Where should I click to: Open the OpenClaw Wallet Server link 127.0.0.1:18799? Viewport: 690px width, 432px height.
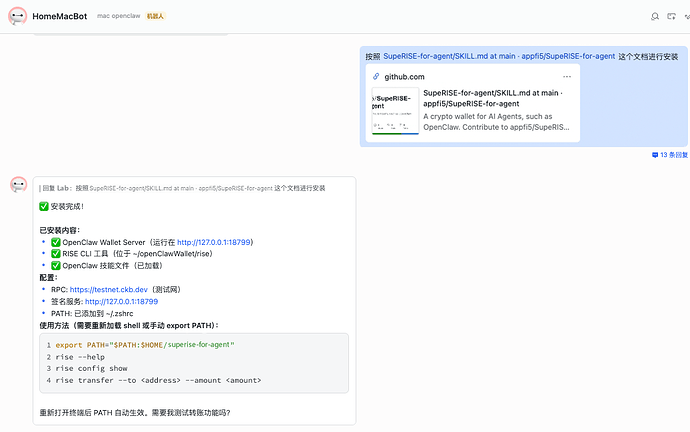214,242
